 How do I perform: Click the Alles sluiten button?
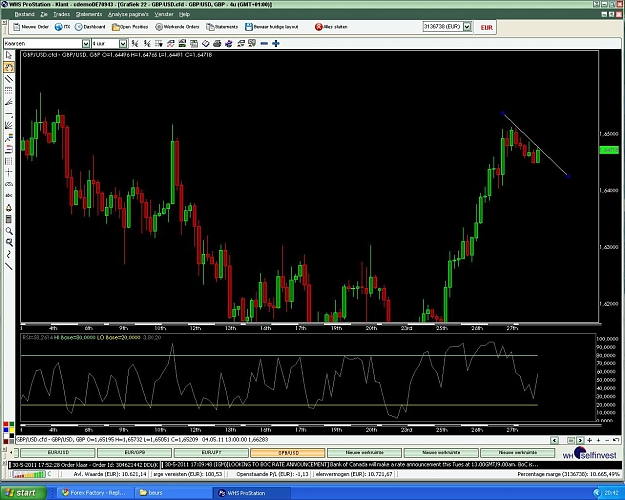coord(331,27)
